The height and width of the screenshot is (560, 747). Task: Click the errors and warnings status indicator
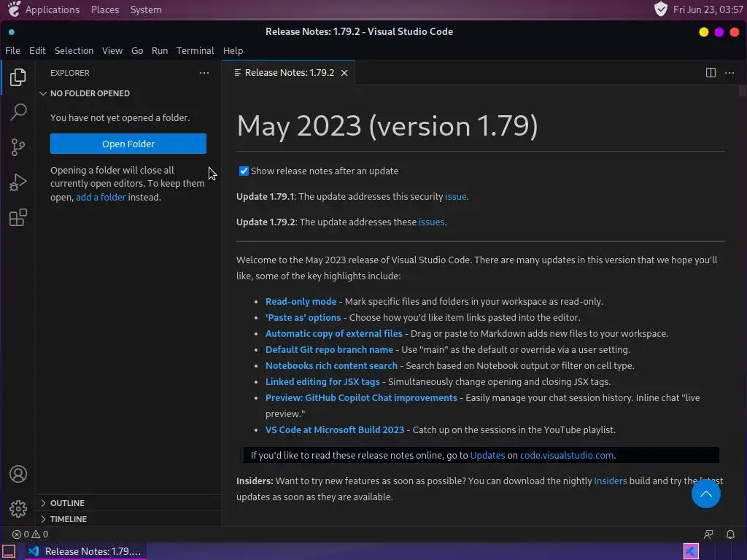(30, 534)
